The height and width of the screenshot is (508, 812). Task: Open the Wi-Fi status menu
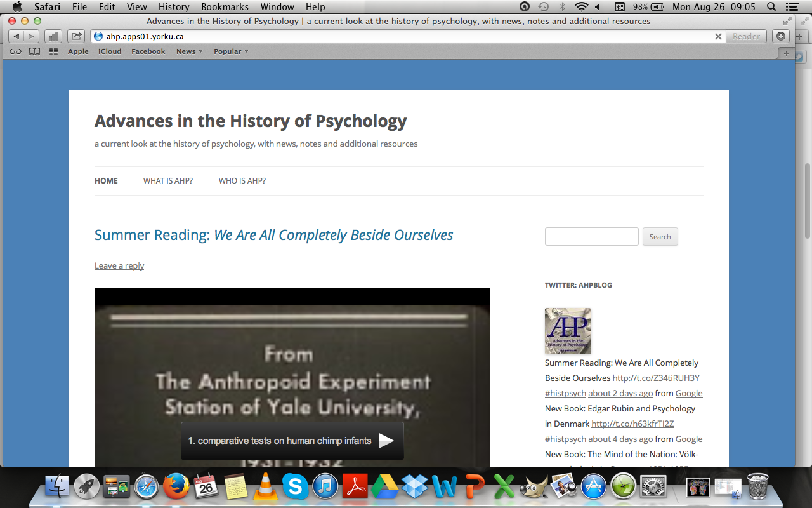[x=581, y=7]
